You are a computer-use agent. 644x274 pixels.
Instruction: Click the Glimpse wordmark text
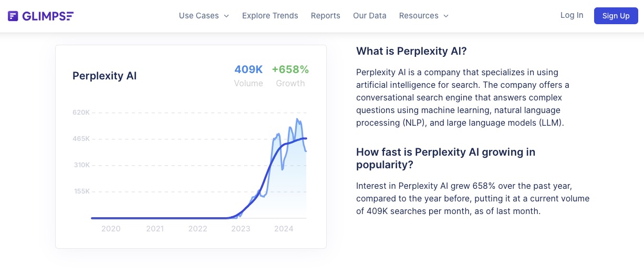click(48, 16)
